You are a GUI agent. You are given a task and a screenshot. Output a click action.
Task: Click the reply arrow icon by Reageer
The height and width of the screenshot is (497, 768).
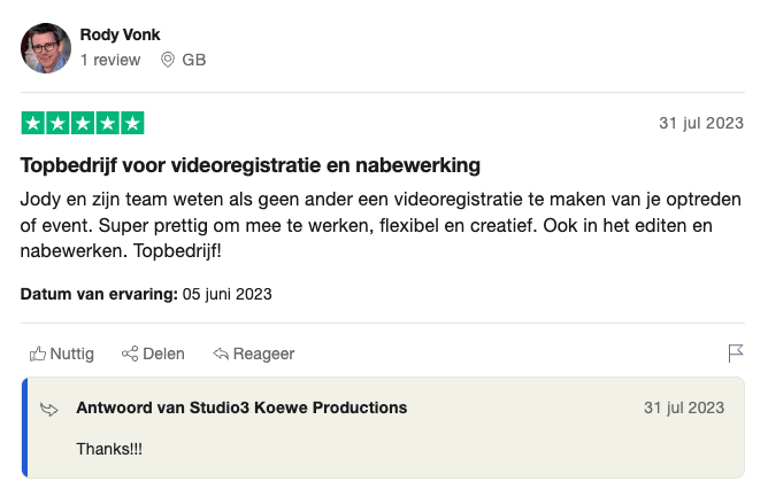click(221, 353)
